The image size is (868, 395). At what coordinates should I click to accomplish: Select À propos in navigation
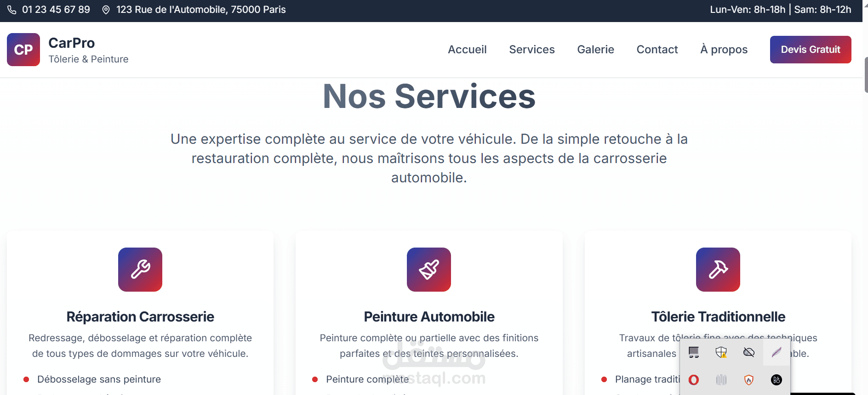724,50
